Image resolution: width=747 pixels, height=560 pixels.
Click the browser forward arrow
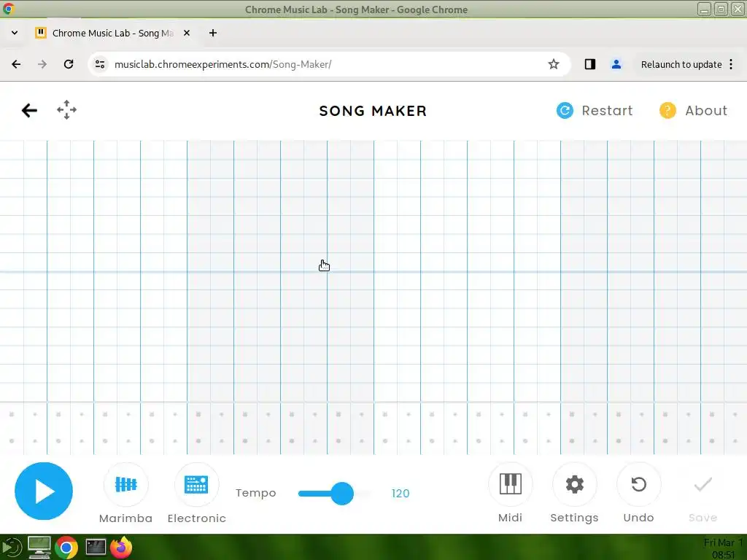42,64
